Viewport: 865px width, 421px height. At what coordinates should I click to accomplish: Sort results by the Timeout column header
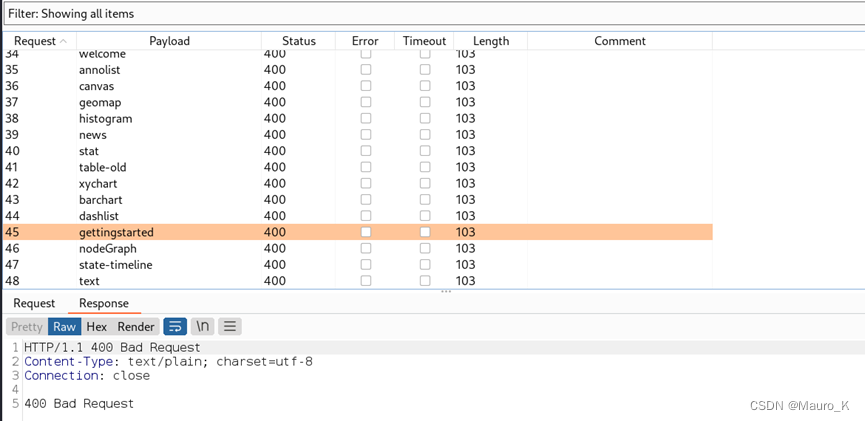pyautogui.click(x=424, y=41)
